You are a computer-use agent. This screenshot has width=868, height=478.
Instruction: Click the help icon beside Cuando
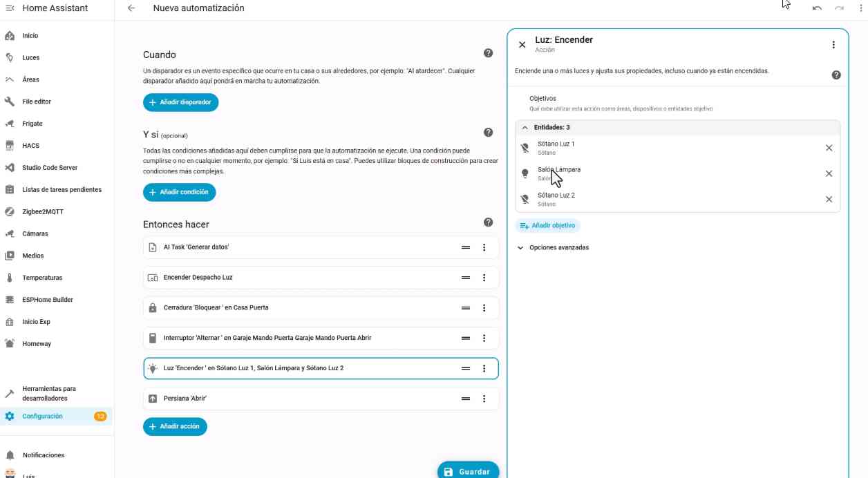point(488,54)
